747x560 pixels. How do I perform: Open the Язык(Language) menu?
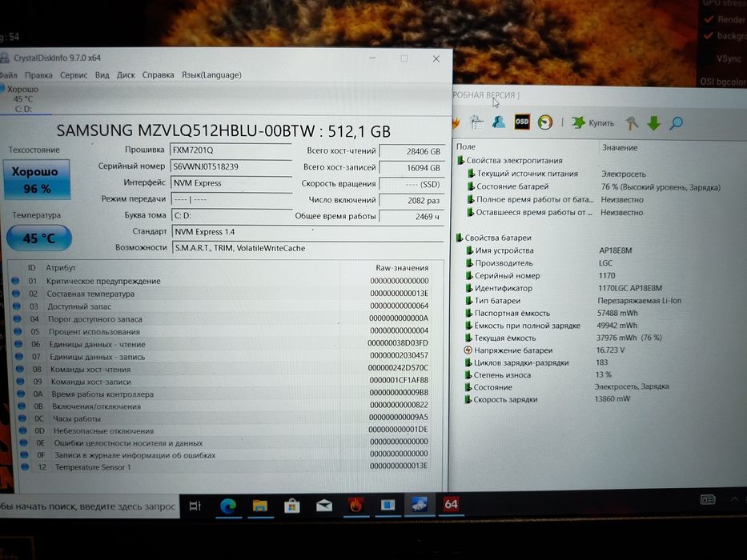(x=211, y=75)
